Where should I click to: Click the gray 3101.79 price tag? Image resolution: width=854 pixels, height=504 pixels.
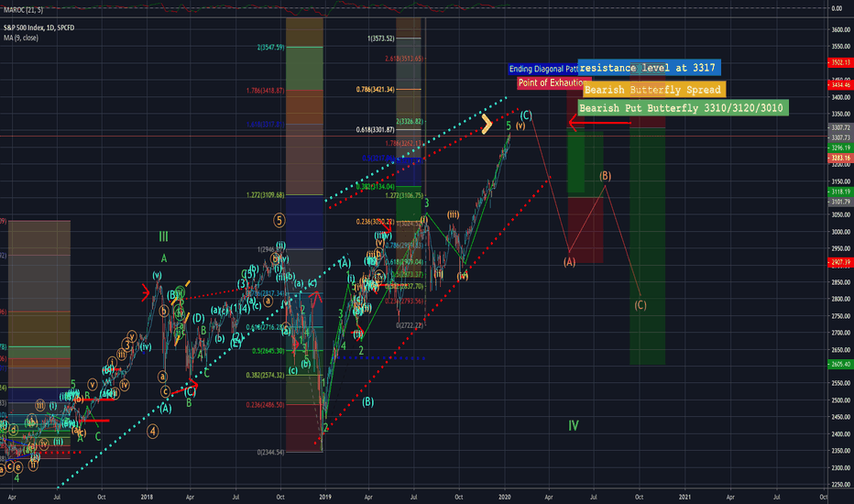(840, 203)
